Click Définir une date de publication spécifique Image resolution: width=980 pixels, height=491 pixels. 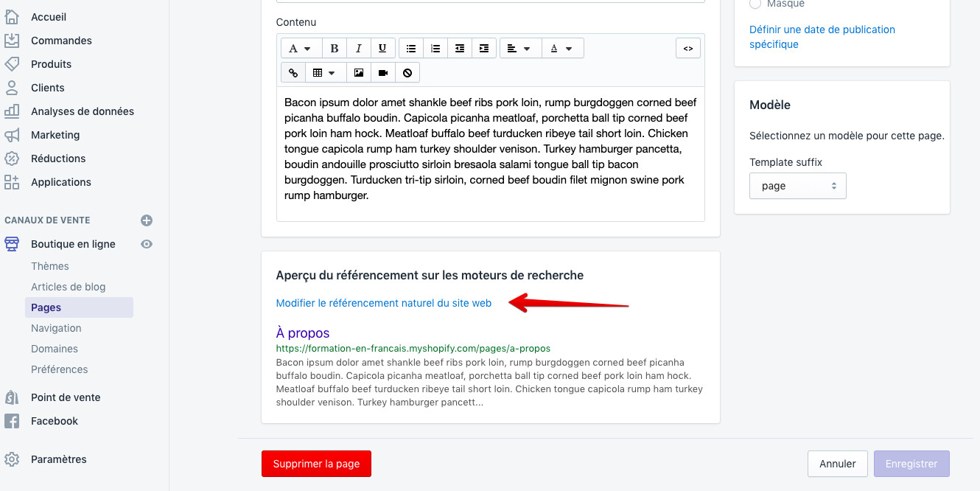[x=822, y=37]
